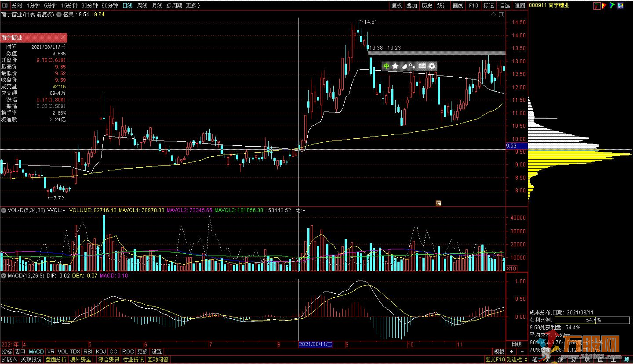Expand 更多 period options at top
Image resolution: width=633 pixels, height=364 pixels.
pos(193,5)
